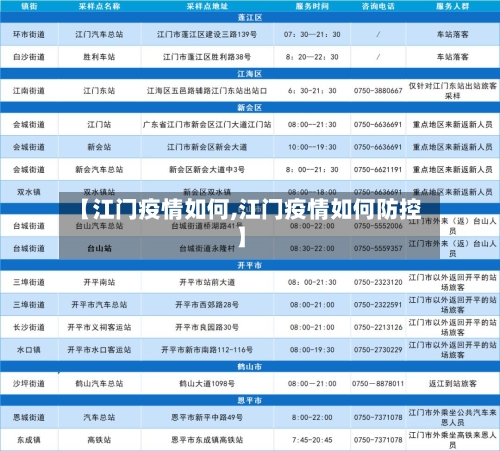Click the '服务时间' column header

point(312,6)
